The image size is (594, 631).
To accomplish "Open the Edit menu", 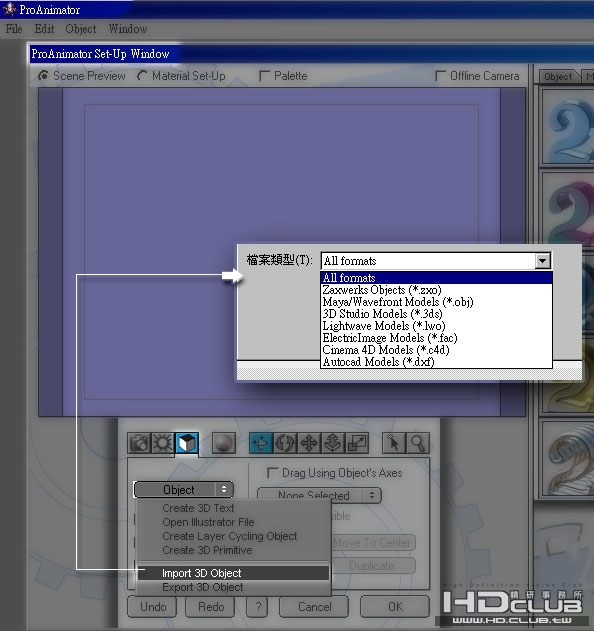I will pos(44,29).
